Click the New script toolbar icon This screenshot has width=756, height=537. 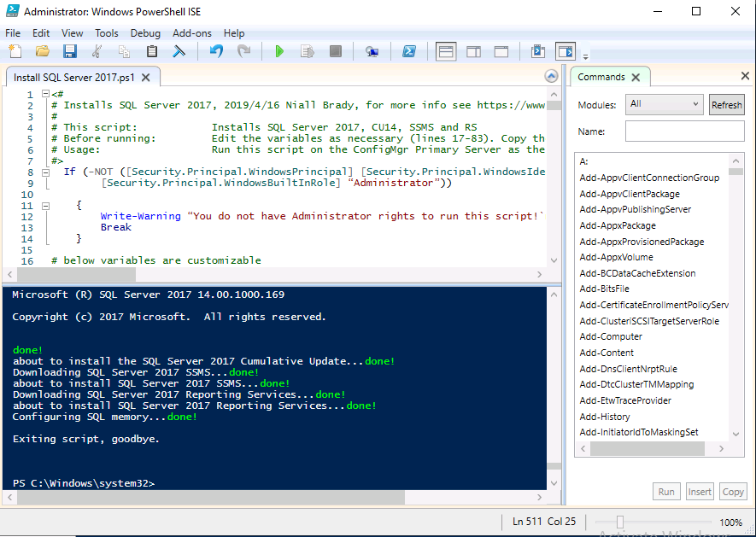pos(15,51)
